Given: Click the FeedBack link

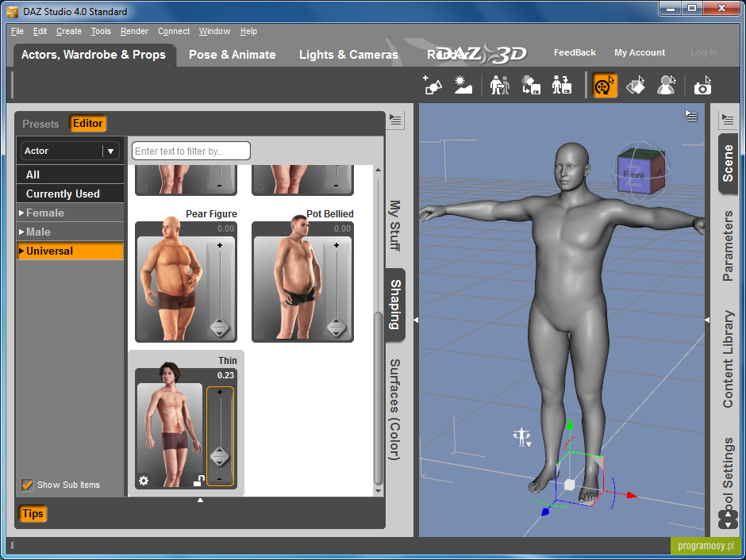Looking at the screenshot, I should tap(575, 53).
